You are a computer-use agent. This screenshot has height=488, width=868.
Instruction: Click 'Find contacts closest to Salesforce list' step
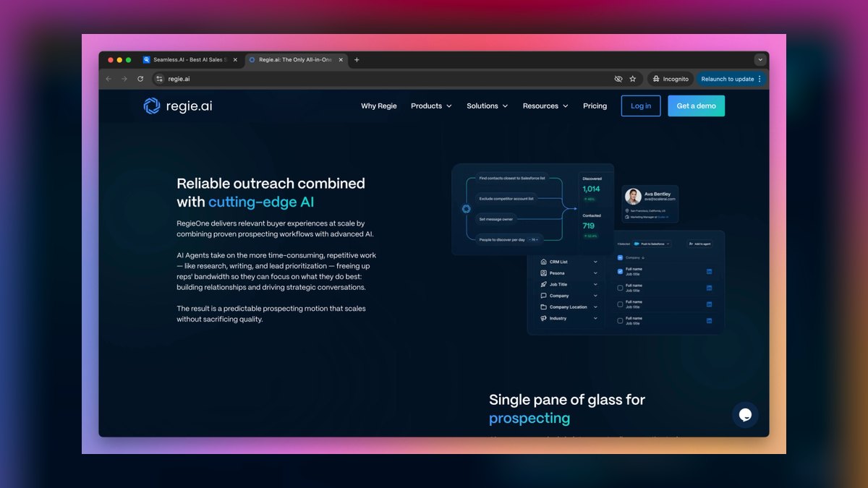tap(512, 178)
